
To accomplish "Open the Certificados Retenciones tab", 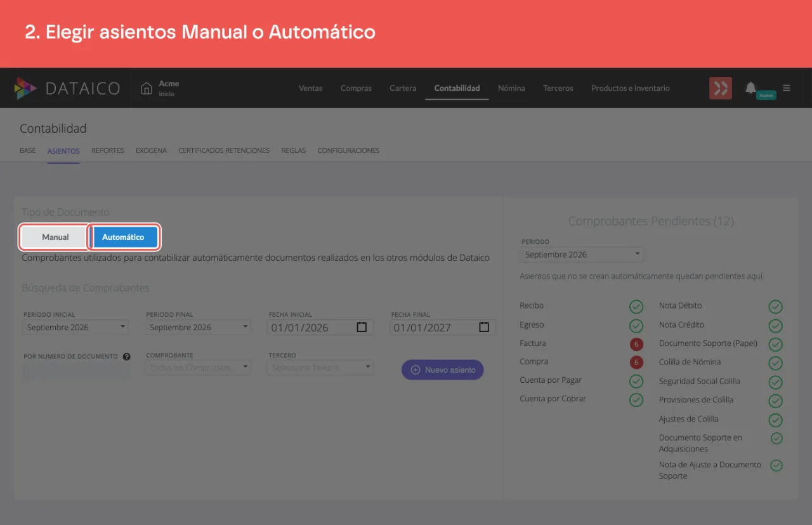I will 224,150.
